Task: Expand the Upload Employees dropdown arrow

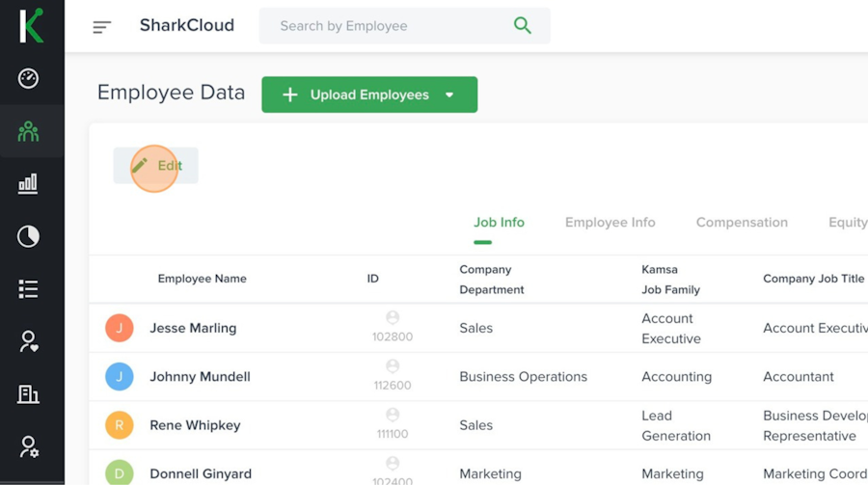Action: (x=449, y=95)
